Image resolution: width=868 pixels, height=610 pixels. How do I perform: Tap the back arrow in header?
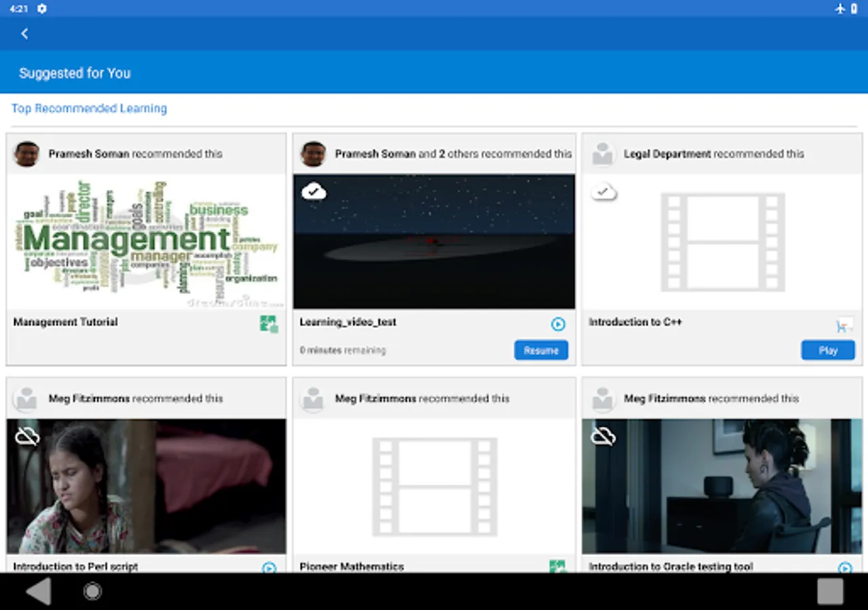pos(25,34)
